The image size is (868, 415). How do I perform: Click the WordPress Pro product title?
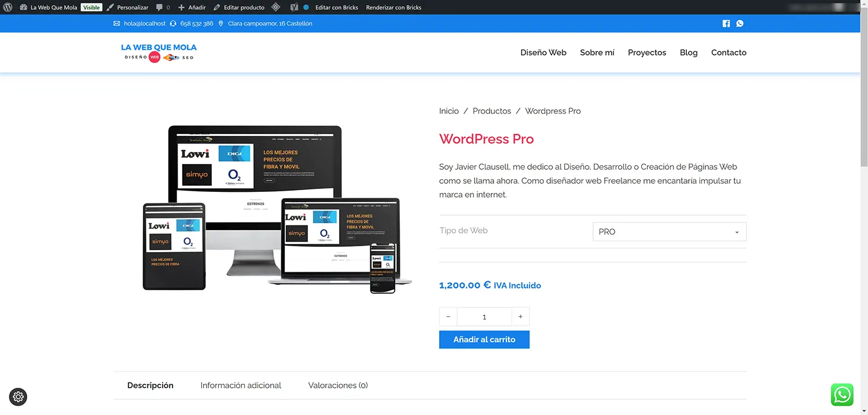tap(487, 139)
